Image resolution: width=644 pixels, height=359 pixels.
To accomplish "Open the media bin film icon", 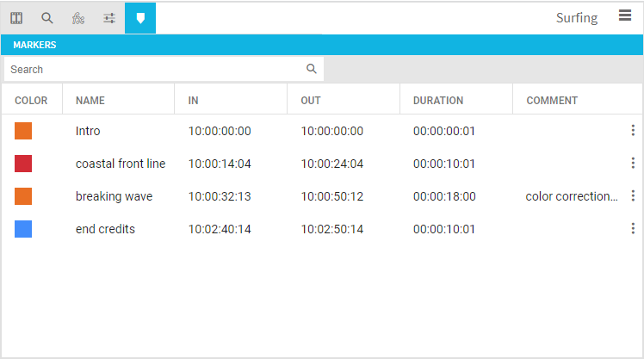I will coord(16,18).
